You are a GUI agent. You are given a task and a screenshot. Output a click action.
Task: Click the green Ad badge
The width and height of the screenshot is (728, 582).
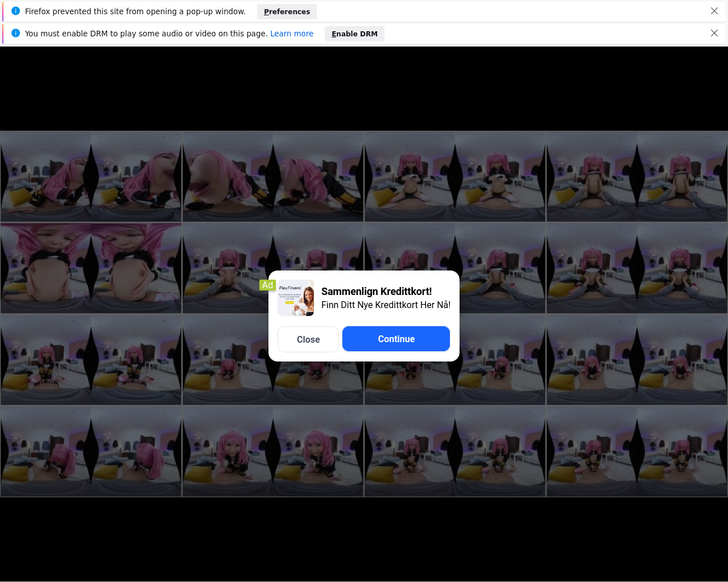pyautogui.click(x=267, y=285)
